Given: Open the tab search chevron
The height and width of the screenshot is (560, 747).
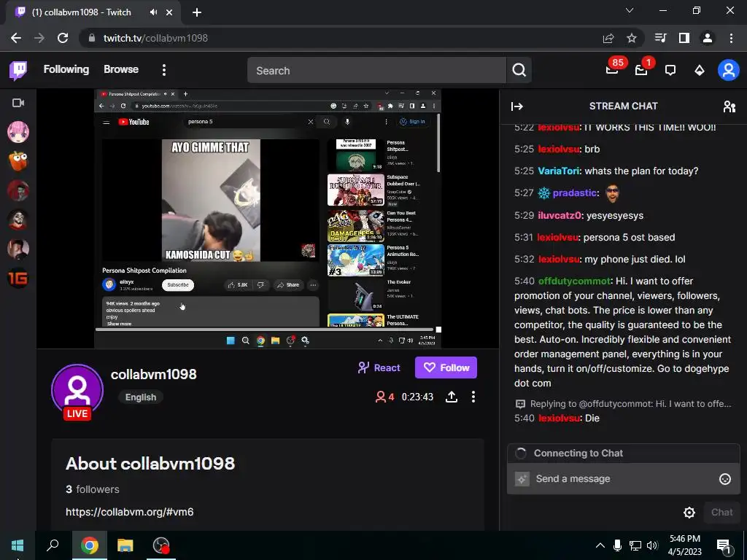Looking at the screenshot, I should [x=630, y=10].
